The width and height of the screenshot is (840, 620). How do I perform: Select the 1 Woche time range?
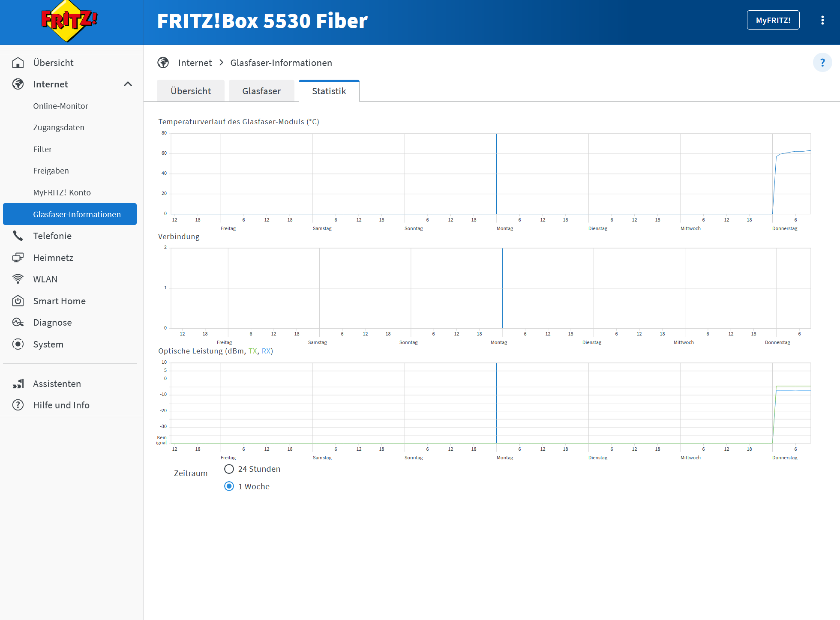tap(229, 486)
